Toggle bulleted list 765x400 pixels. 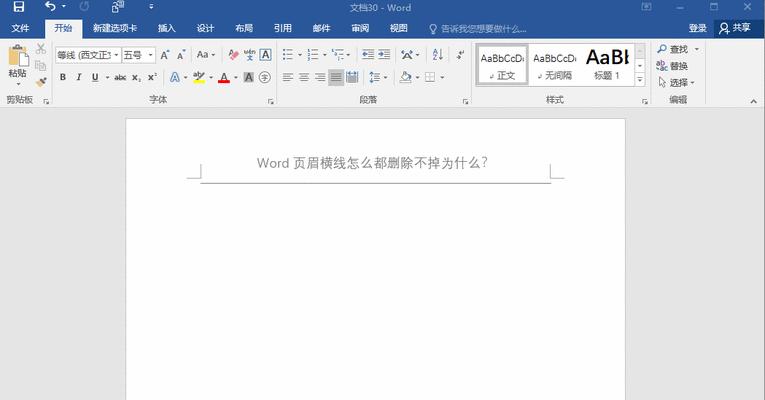point(288,55)
